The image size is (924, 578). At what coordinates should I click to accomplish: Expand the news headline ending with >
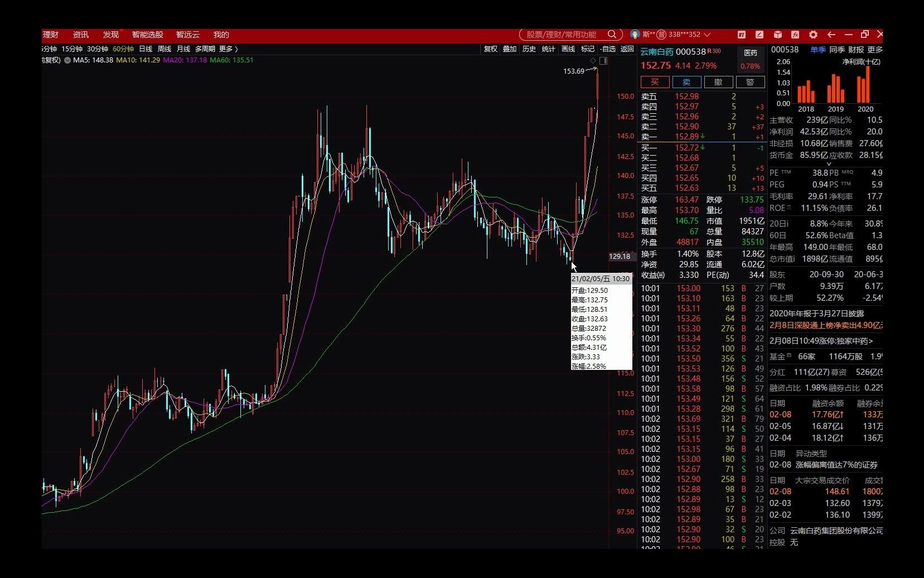coord(821,341)
